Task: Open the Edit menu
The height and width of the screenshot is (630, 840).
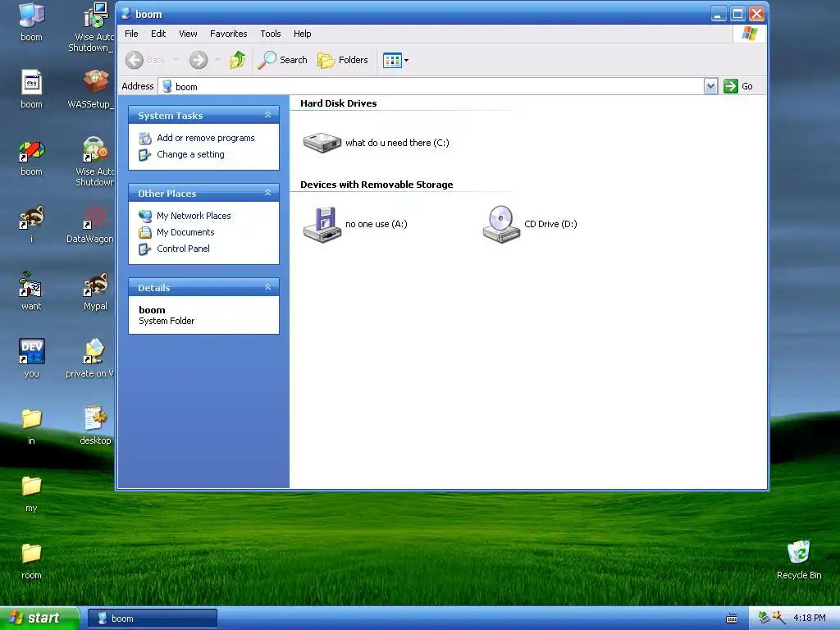Action: coord(158,34)
